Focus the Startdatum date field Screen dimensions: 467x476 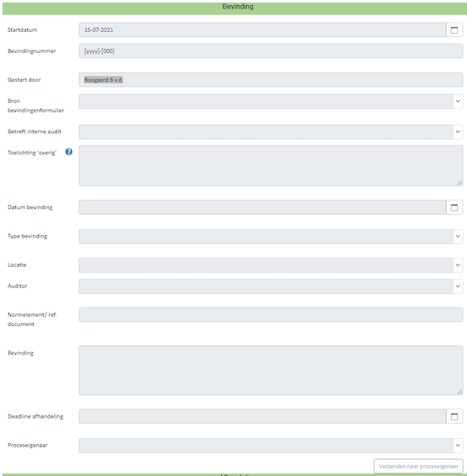[262, 30]
